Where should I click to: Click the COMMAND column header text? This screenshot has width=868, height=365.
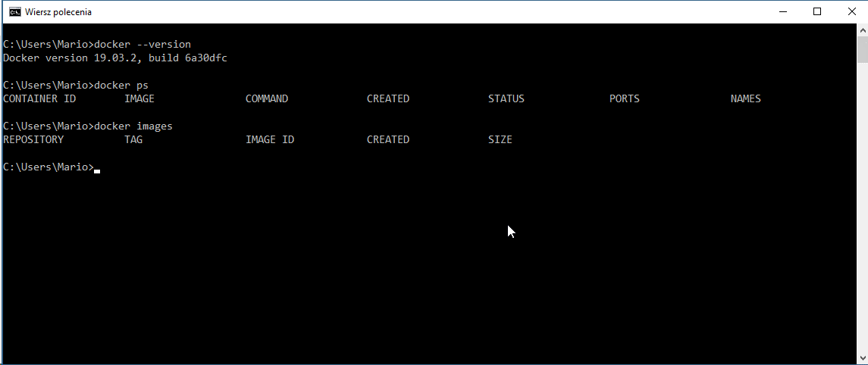[x=267, y=98]
